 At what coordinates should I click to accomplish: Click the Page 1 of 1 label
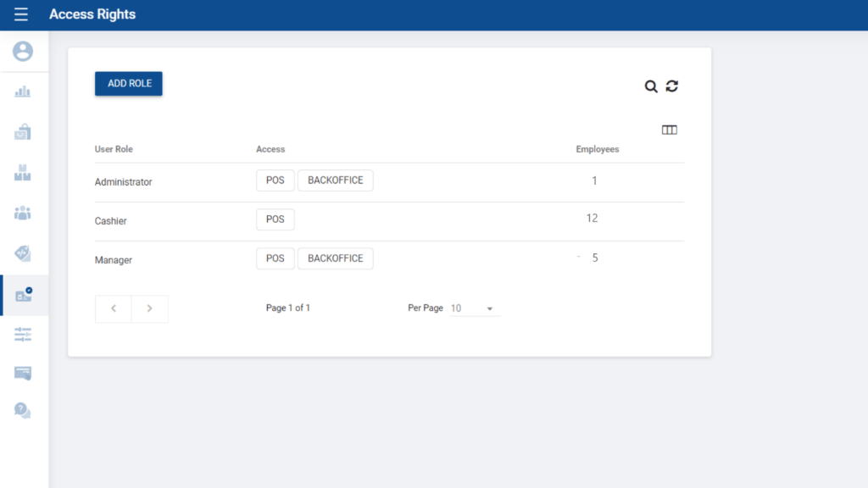[288, 308]
